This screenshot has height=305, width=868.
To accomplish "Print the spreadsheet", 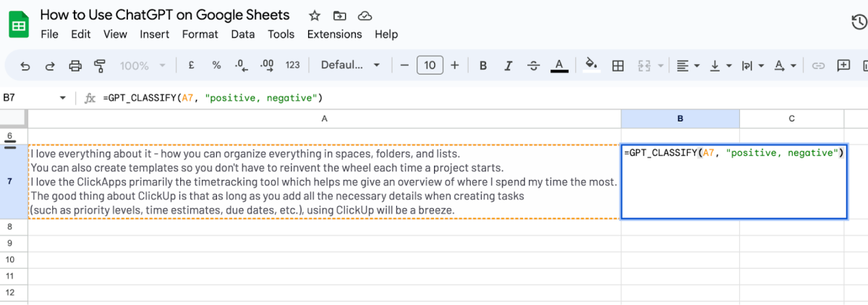I will coord(75,65).
